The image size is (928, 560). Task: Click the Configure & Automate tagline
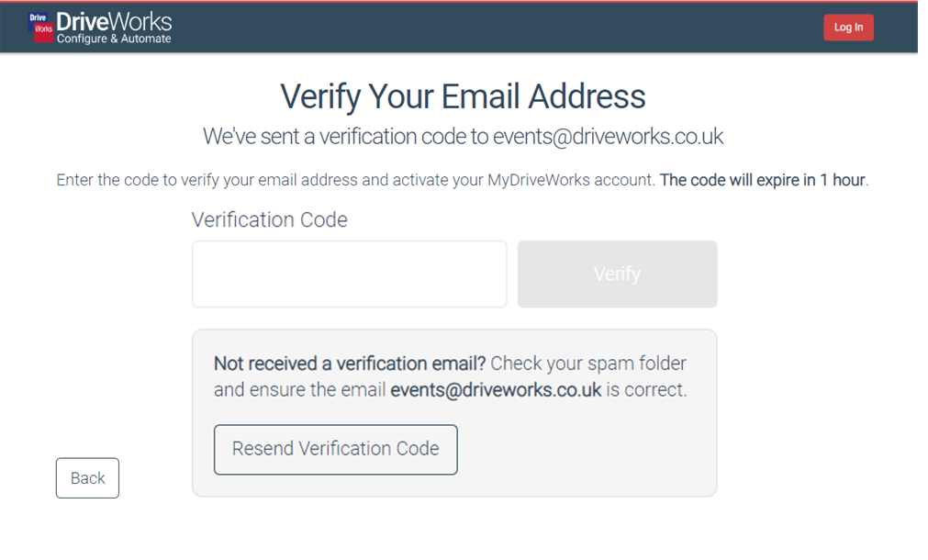pyautogui.click(x=114, y=39)
